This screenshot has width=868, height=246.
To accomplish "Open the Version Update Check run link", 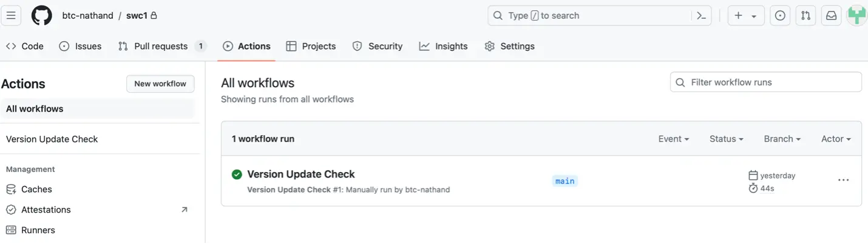I will (301, 174).
